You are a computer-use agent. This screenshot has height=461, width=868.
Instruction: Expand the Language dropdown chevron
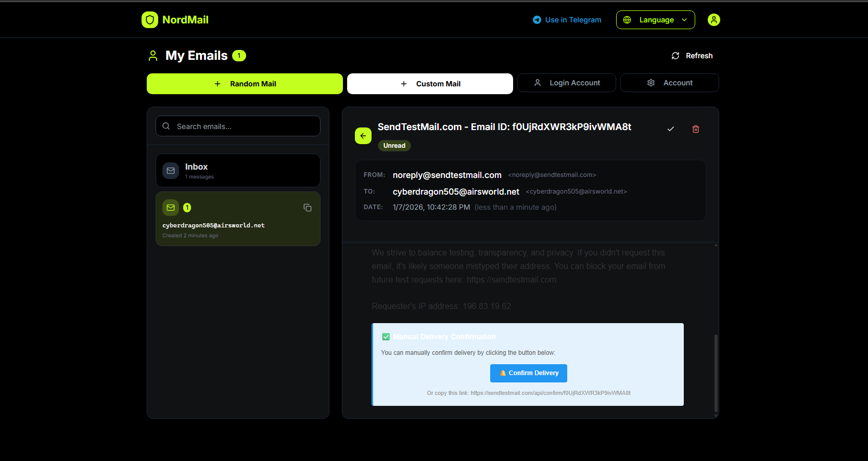tap(684, 20)
